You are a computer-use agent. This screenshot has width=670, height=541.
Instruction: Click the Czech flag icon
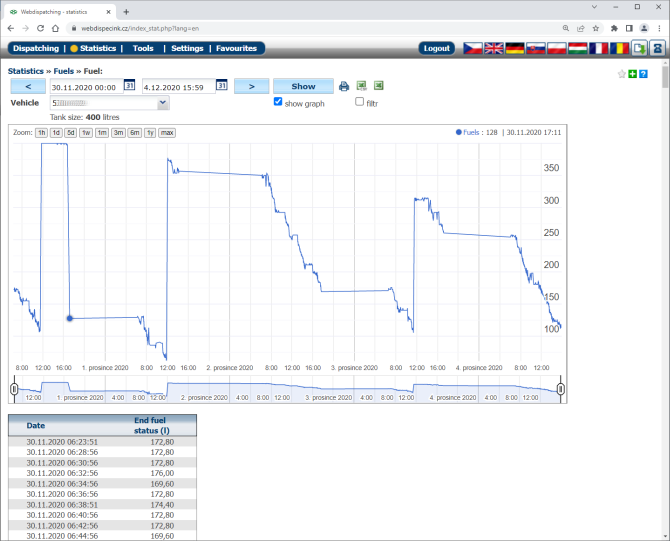[473, 48]
